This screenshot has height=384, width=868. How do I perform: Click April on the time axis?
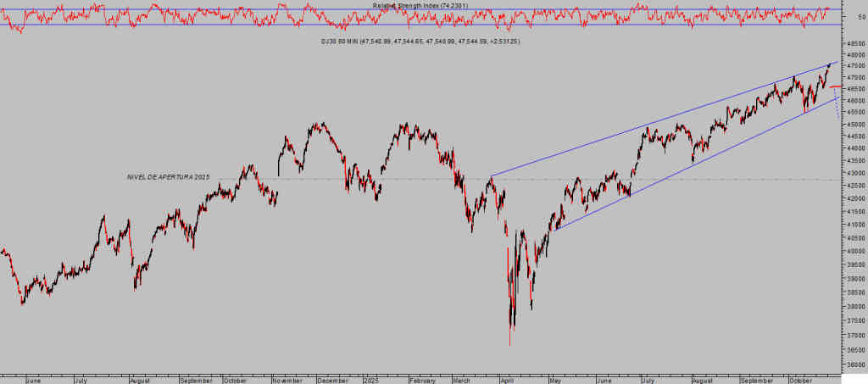pos(509,381)
